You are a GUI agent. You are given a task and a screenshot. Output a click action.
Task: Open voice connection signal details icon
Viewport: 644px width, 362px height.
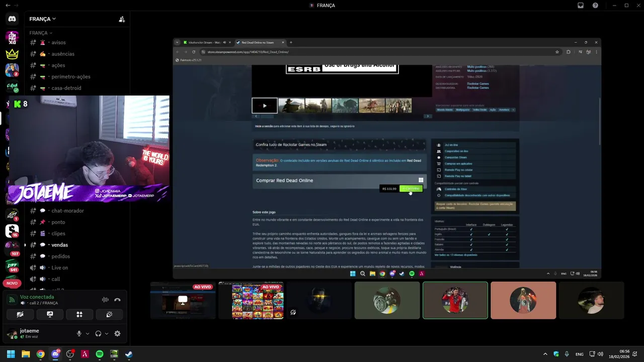12,300
